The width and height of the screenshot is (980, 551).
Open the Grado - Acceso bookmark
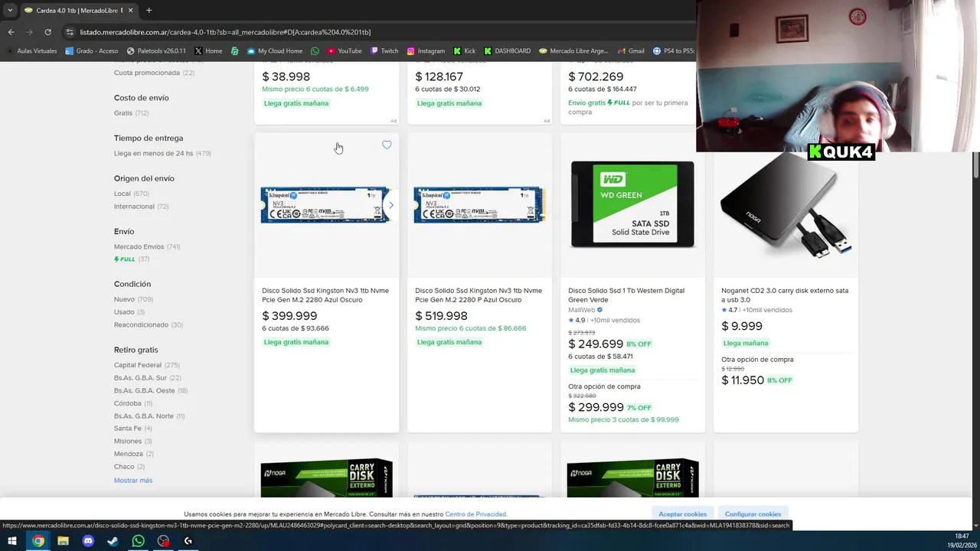(x=92, y=51)
